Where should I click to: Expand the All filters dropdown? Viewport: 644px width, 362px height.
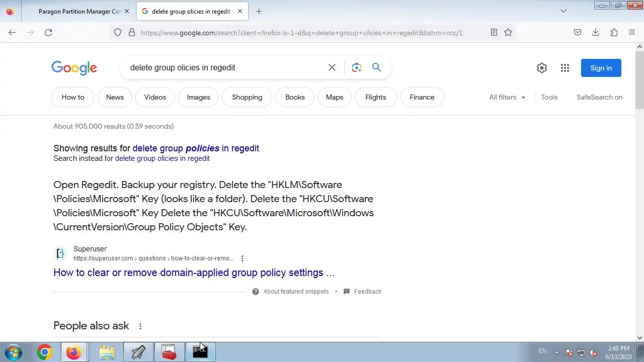click(x=507, y=97)
